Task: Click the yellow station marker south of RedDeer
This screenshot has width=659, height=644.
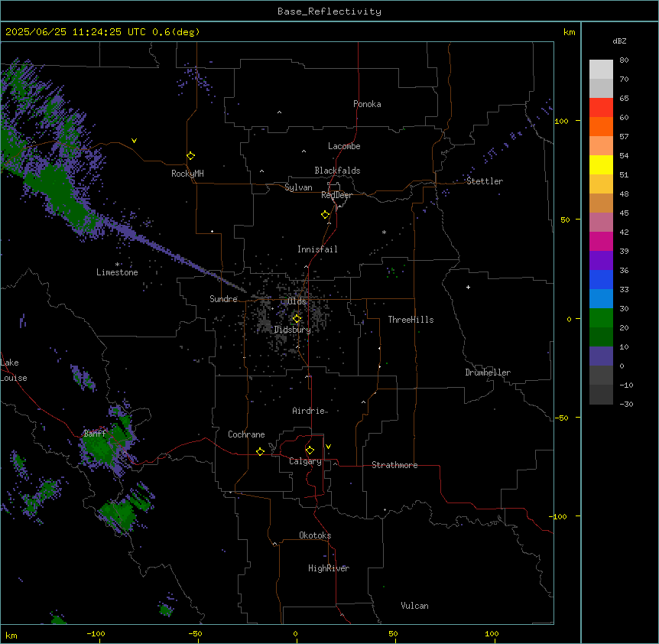Action: pos(325,215)
